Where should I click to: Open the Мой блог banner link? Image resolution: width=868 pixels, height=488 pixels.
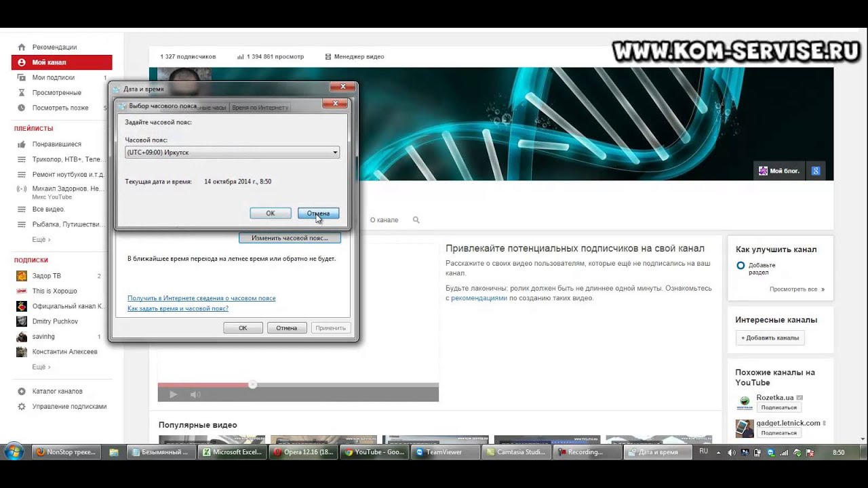[x=779, y=171]
